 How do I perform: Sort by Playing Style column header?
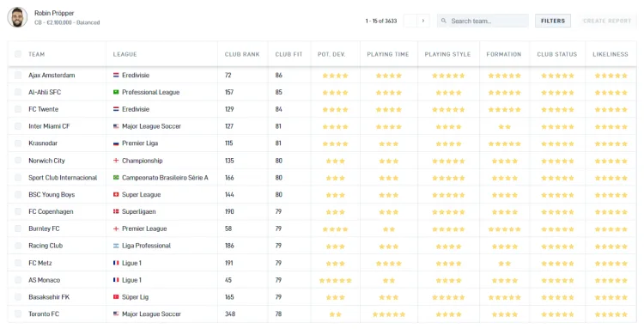(447, 54)
